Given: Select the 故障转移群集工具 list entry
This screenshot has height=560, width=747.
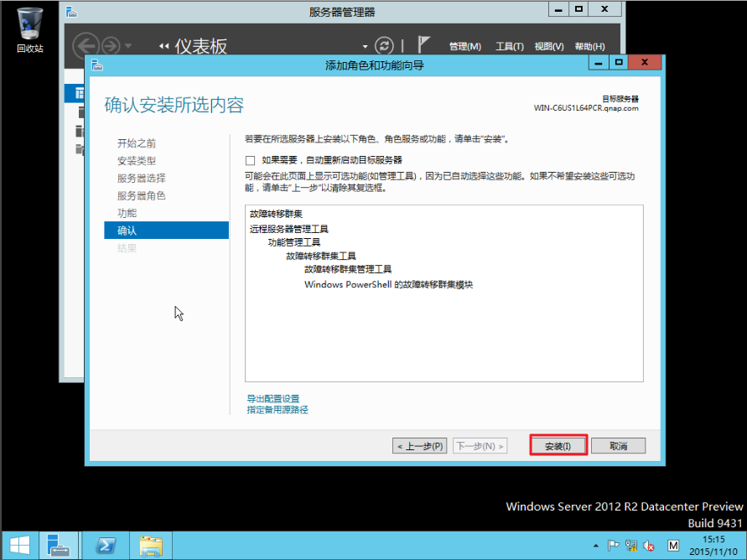Looking at the screenshot, I should (x=320, y=257).
